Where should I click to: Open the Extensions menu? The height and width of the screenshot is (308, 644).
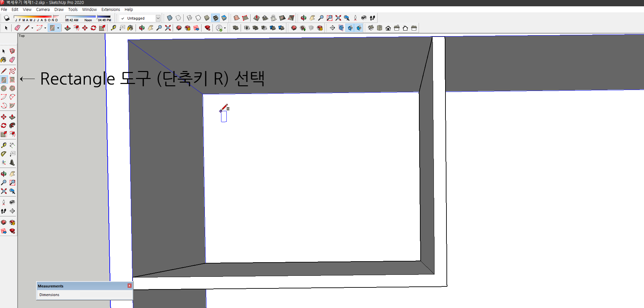click(111, 9)
